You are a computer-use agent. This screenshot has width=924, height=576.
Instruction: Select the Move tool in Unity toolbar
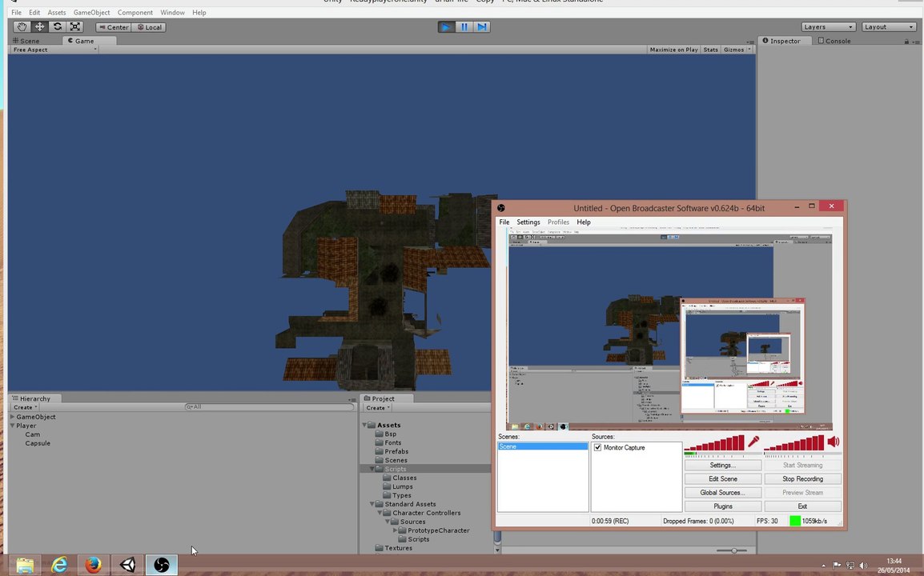tap(39, 26)
